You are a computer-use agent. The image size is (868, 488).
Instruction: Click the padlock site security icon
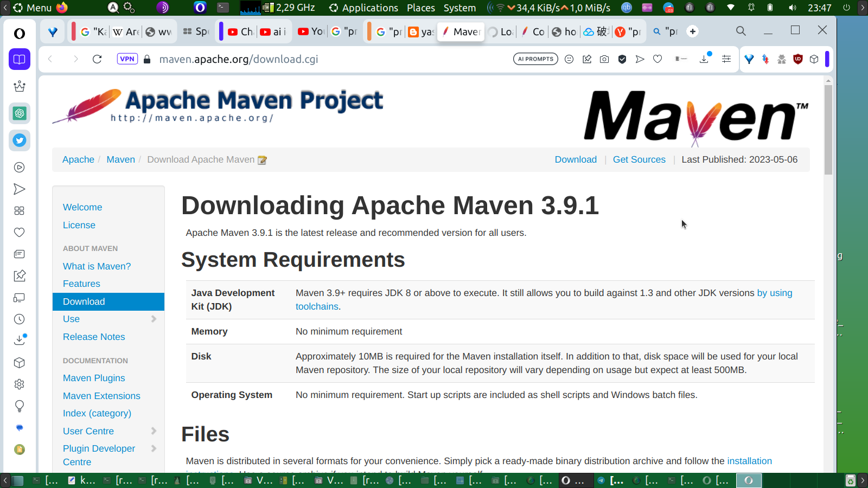(147, 59)
